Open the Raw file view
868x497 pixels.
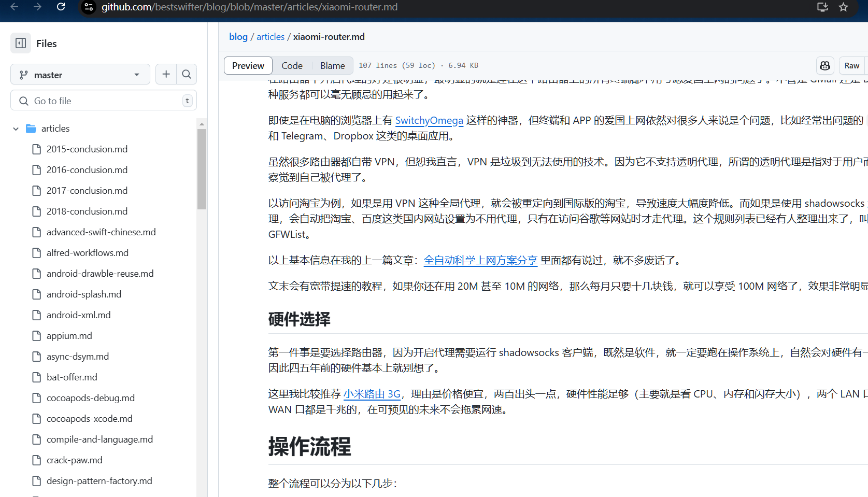(851, 65)
